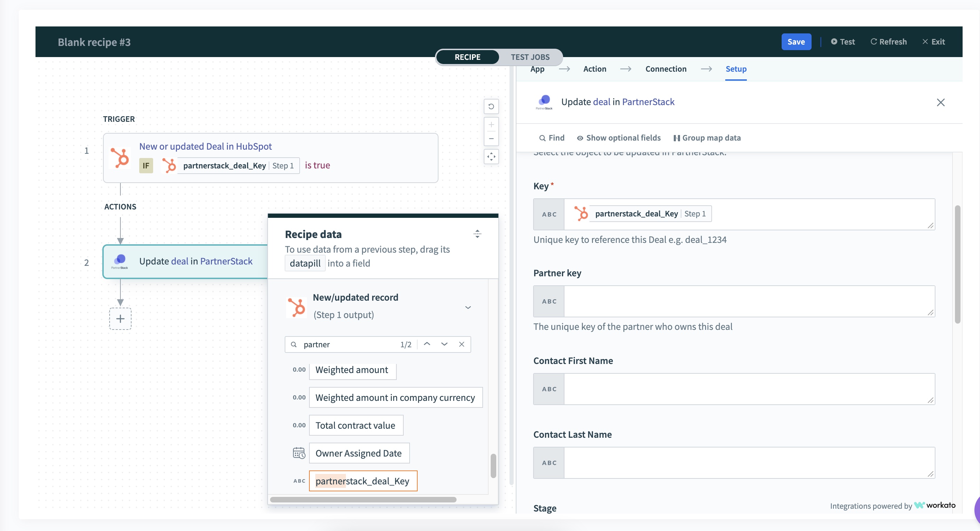Select the Update deal in PartnerStack step

coord(185,261)
